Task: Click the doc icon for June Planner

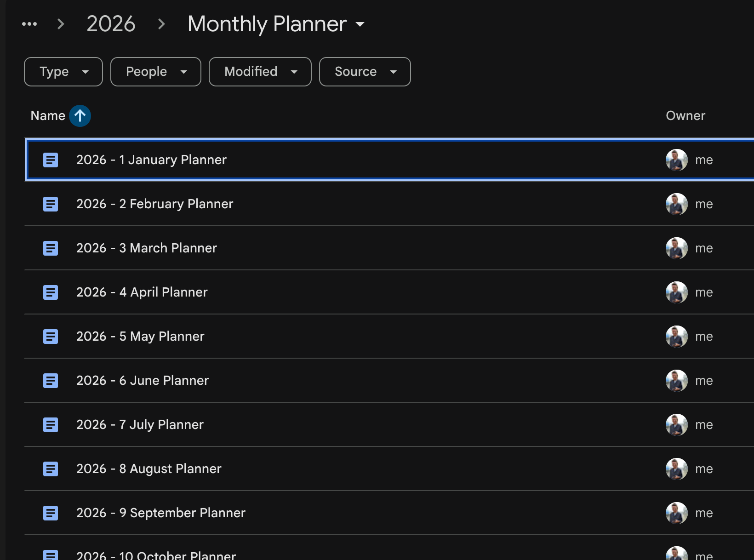Action: tap(51, 381)
